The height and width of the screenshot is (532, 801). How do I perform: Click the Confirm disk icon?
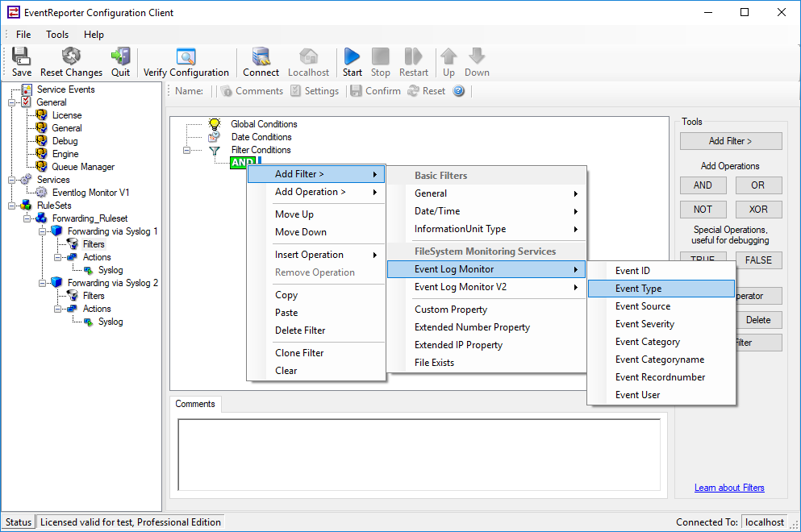pos(356,91)
